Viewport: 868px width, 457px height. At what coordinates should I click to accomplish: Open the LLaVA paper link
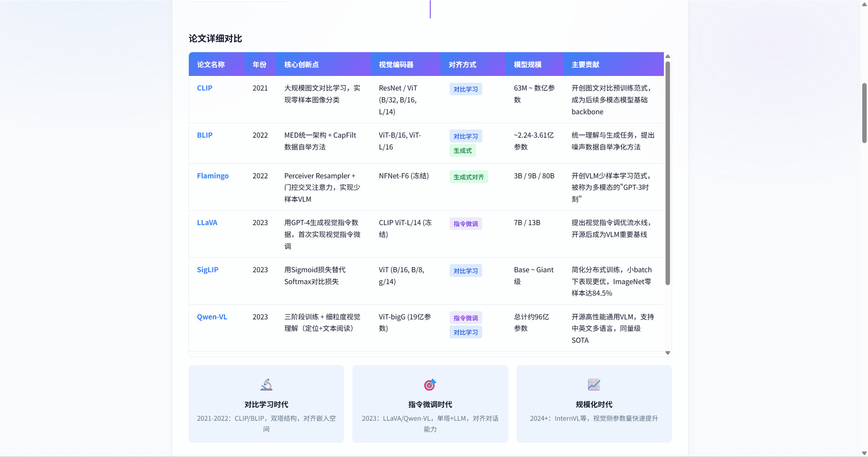pos(207,223)
